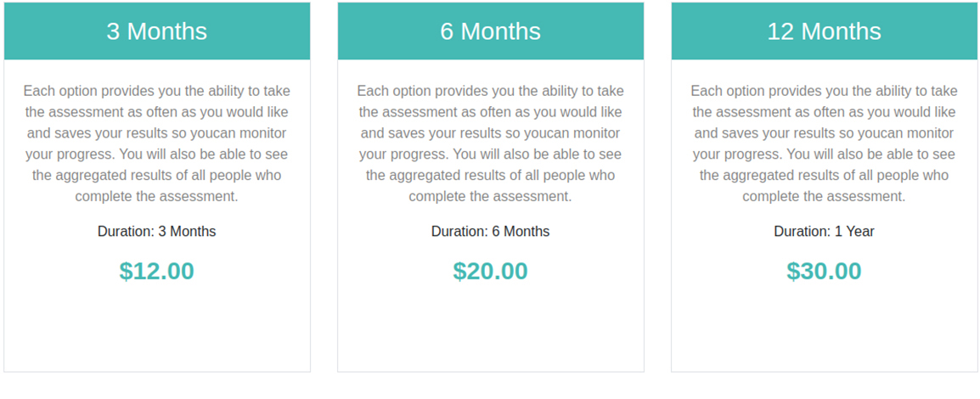Select the 12 Months plan header
980x399 pixels.
pos(825,31)
